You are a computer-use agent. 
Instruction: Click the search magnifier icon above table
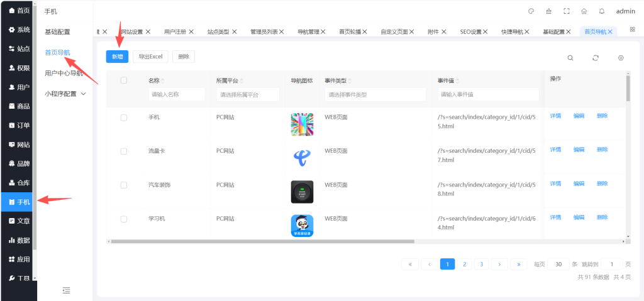pos(570,58)
